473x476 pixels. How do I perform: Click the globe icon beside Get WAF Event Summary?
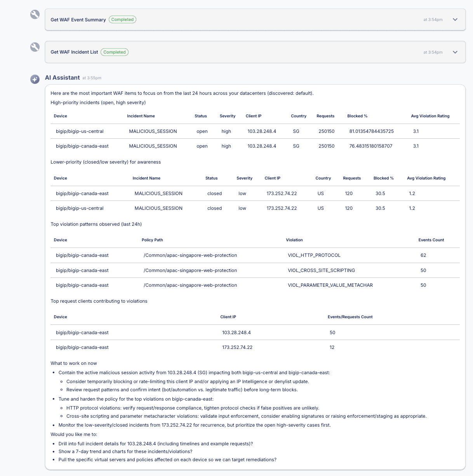coord(35,15)
